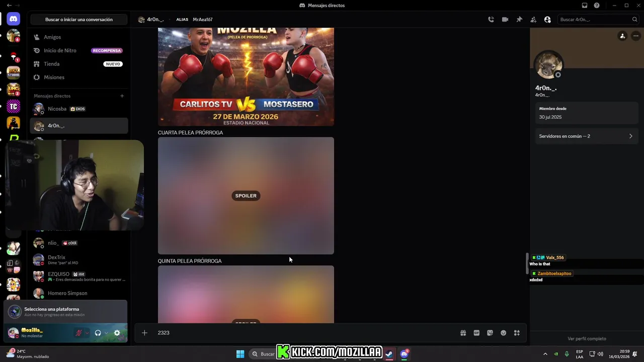Select the 4r0n._. conversation
The image size is (644, 362).
pos(79,126)
